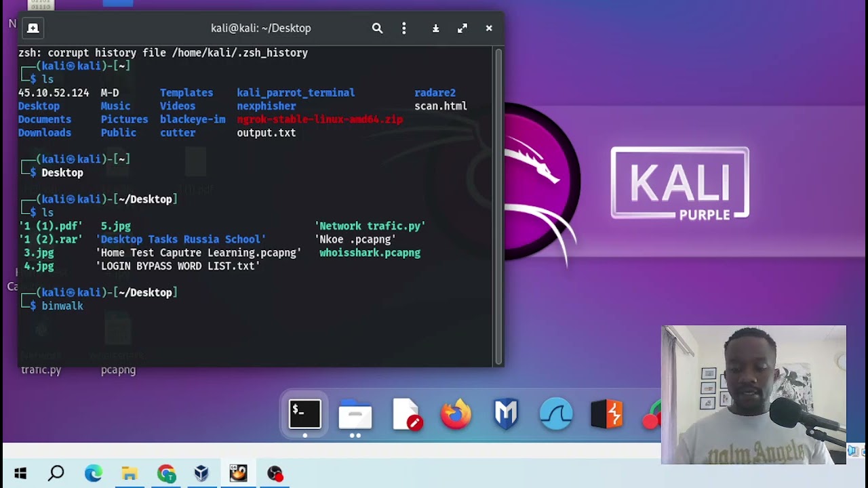Click 'Music' directory in listing
868x488 pixels.
115,106
